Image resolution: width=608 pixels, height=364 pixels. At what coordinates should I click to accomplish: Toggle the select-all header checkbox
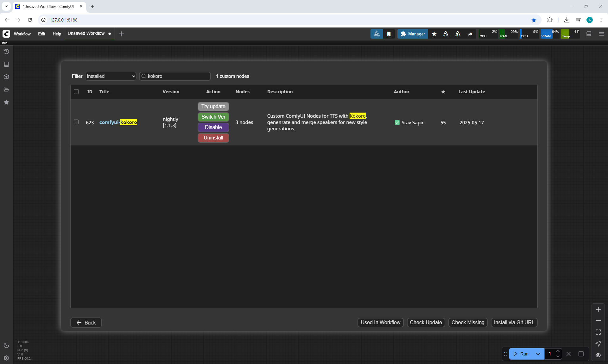(x=76, y=92)
